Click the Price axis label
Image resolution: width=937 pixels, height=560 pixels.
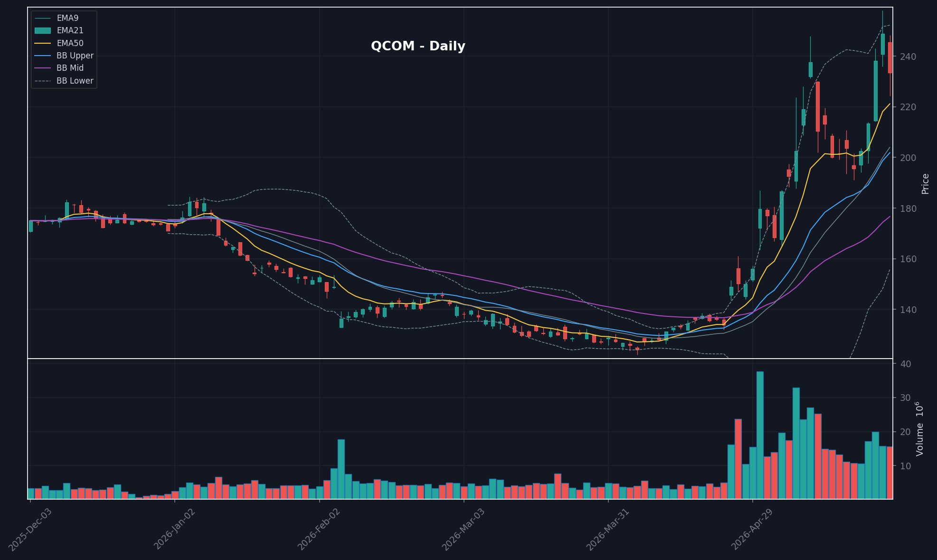click(x=925, y=184)
